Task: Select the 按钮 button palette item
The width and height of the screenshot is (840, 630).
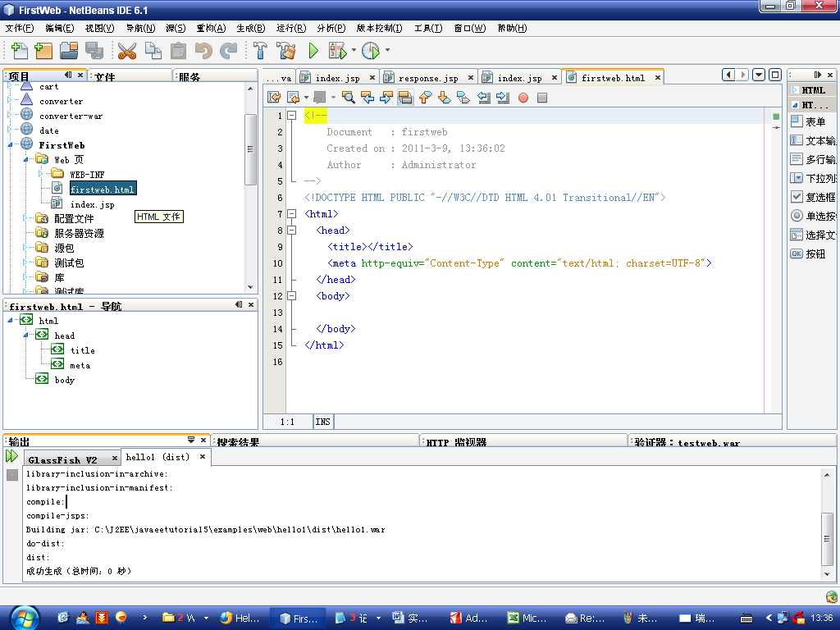Action: coord(813,254)
